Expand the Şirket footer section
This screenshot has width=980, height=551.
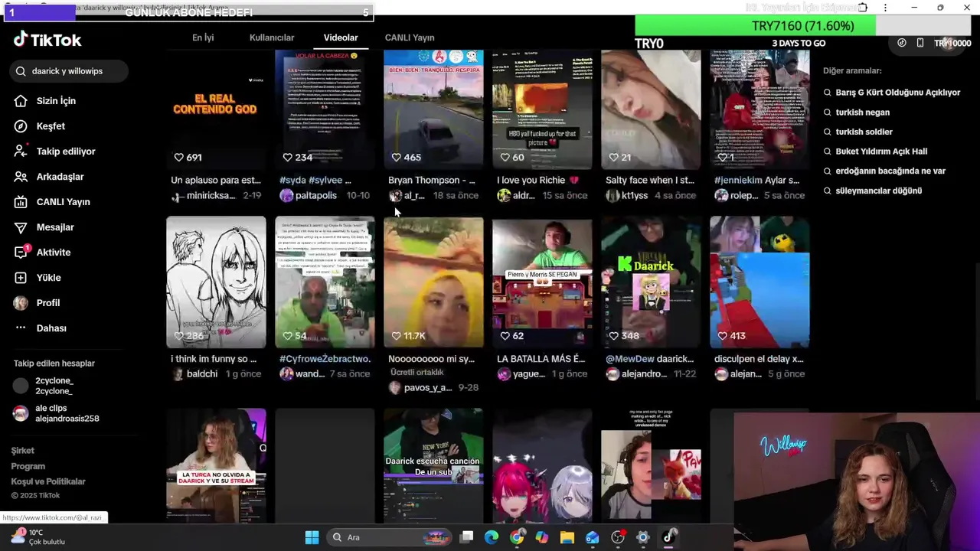pos(23,451)
